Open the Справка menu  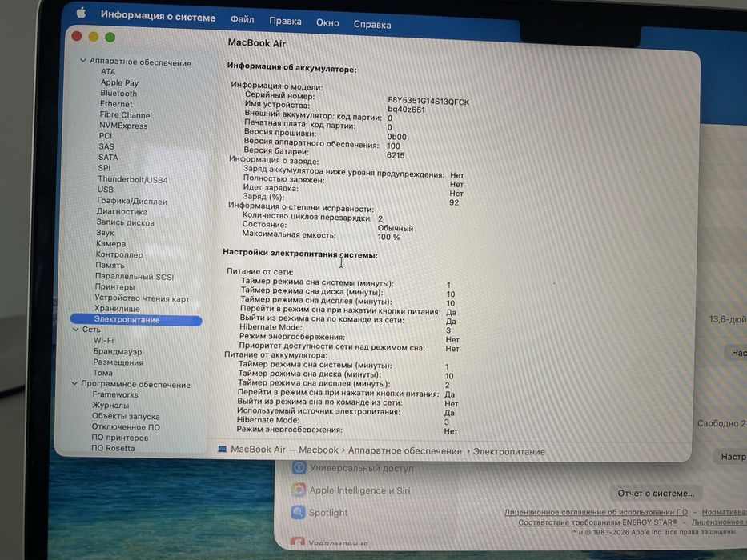coord(372,25)
